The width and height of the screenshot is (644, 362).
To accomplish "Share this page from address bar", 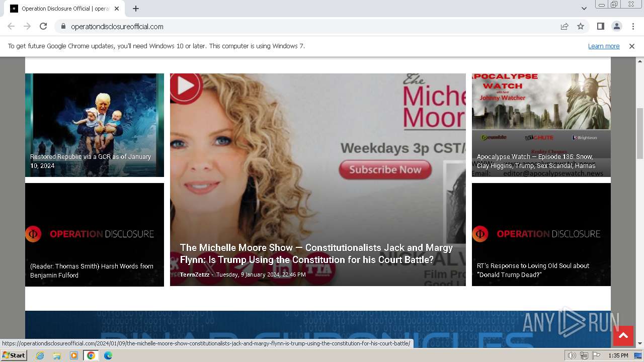I will (565, 26).
